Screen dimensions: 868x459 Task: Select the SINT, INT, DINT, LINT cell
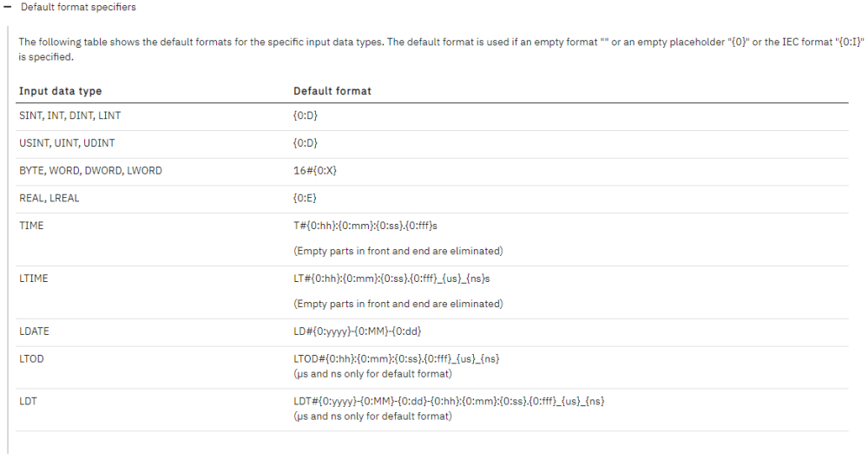(x=69, y=115)
